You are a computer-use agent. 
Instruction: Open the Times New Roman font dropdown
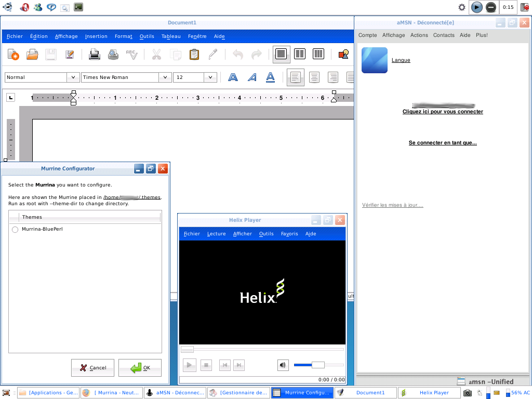165,77
